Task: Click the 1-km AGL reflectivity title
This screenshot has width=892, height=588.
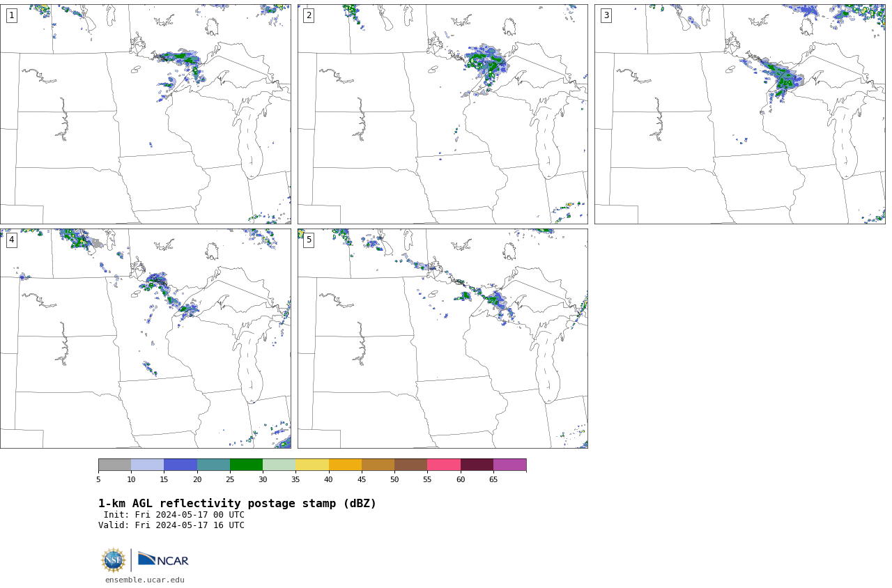Action: coord(237,504)
